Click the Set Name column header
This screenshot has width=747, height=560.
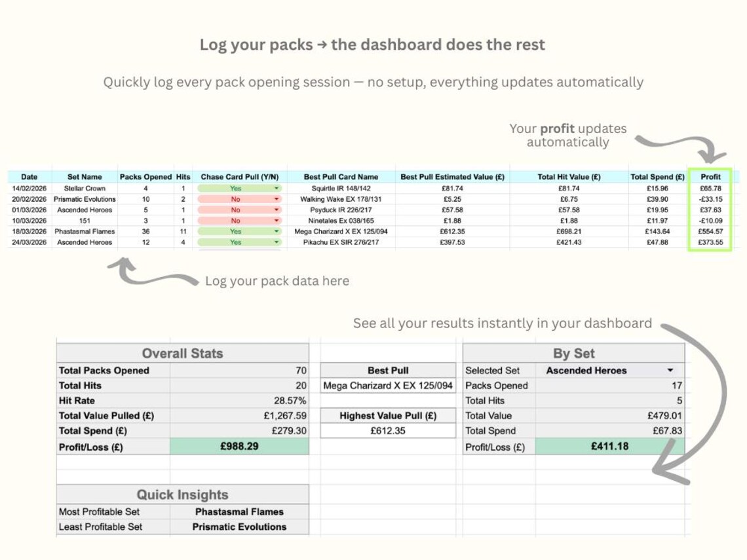85,177
